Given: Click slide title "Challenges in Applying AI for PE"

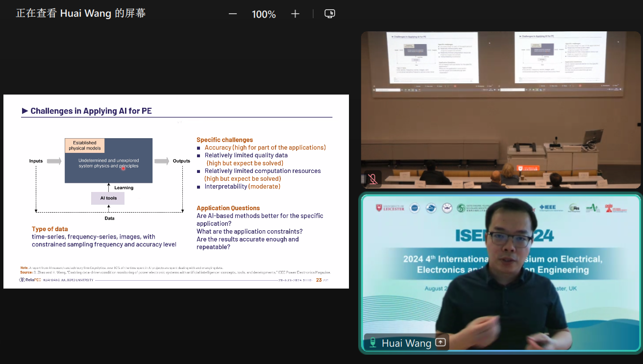Looking at the screenshot, I should (x=91, y=111).
